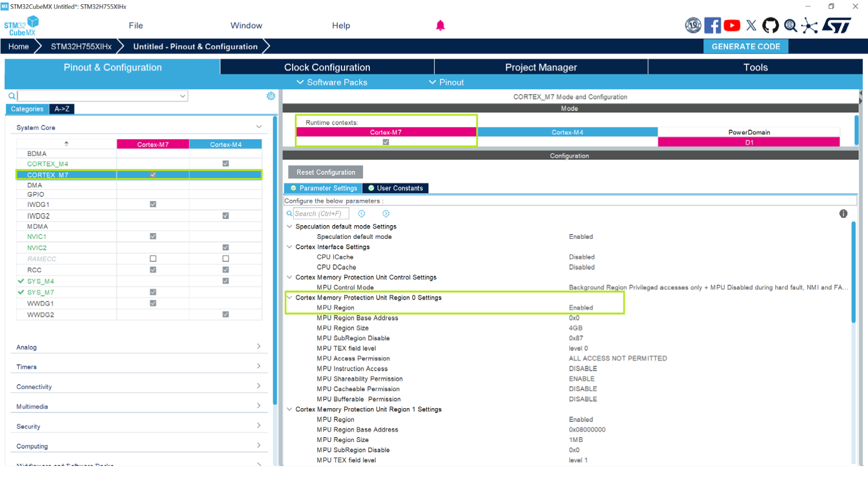Expand the Timers category
The width and height of the screenshot is (868, 488).
[259, 366]
